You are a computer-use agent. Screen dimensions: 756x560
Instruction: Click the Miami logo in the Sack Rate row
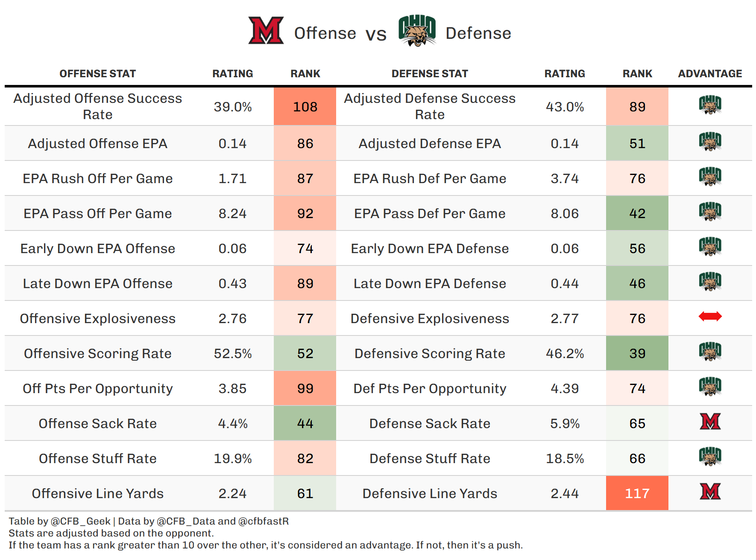tap(710, 421)
